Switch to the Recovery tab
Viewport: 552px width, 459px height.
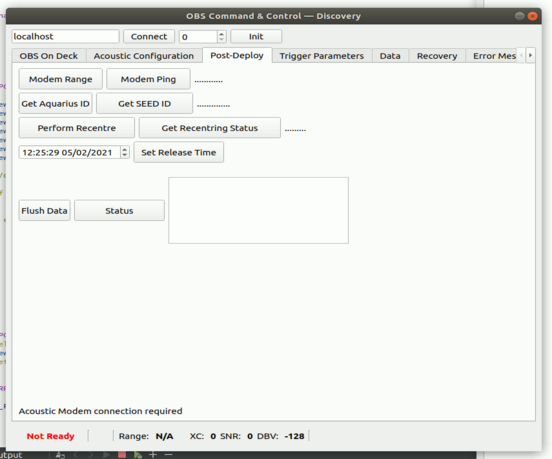[x=437, y=56]
